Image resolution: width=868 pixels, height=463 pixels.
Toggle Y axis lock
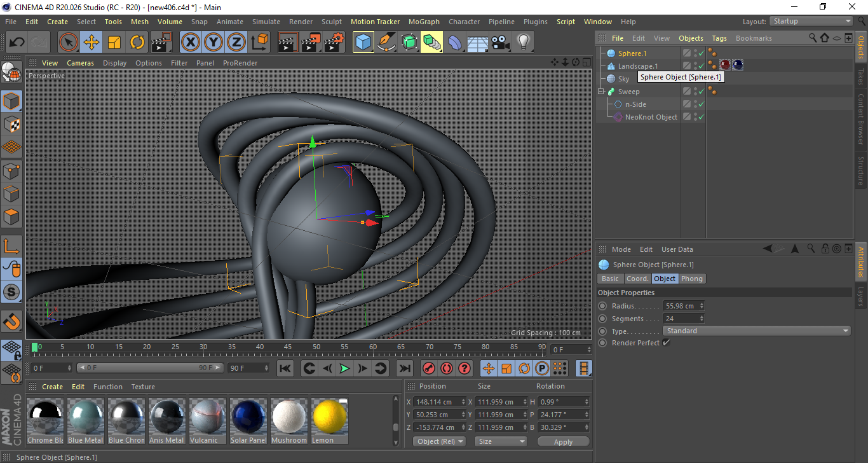(x=214, y=43)
